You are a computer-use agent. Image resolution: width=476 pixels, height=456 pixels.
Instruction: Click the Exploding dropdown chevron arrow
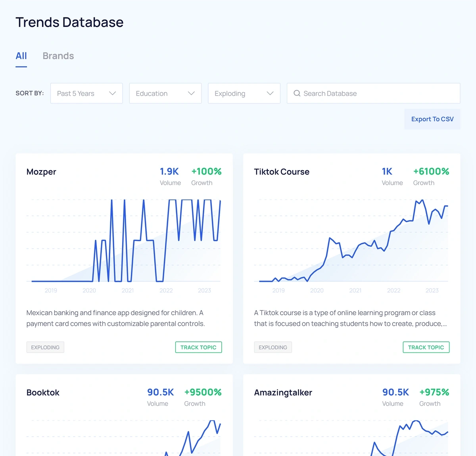tap(270, 93)
